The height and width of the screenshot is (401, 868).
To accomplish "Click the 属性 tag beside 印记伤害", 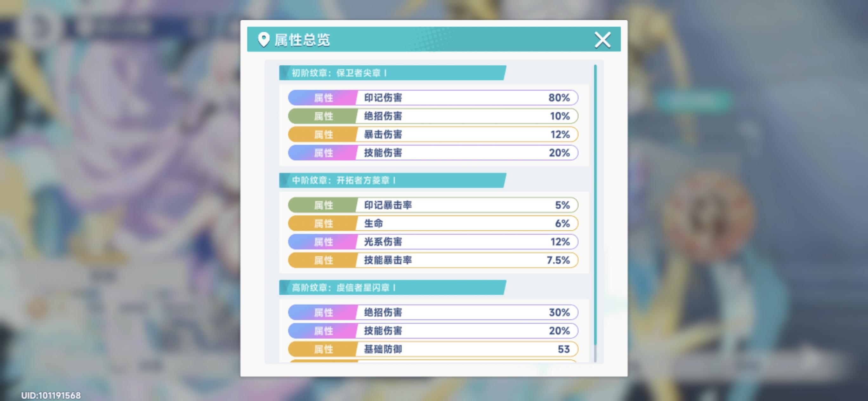I will click(323, 98).
